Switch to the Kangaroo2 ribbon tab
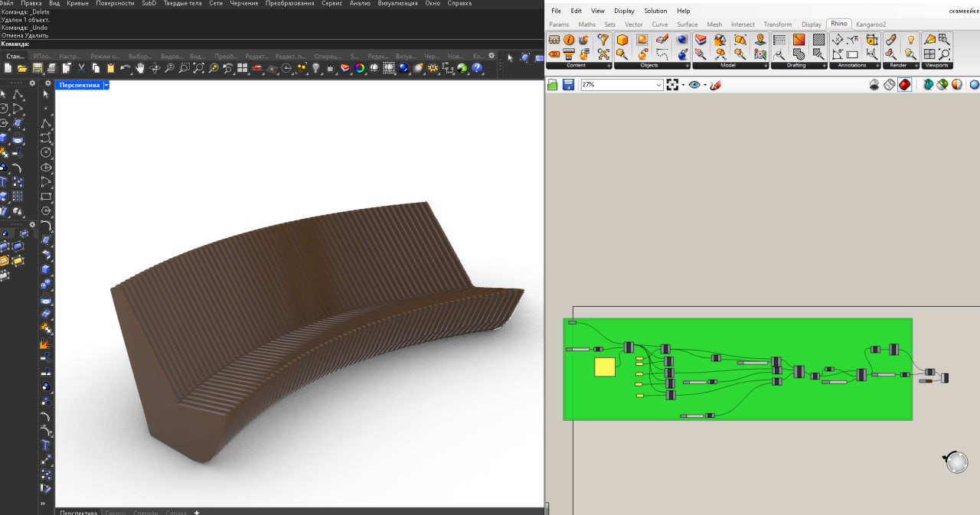 (871, 24)
